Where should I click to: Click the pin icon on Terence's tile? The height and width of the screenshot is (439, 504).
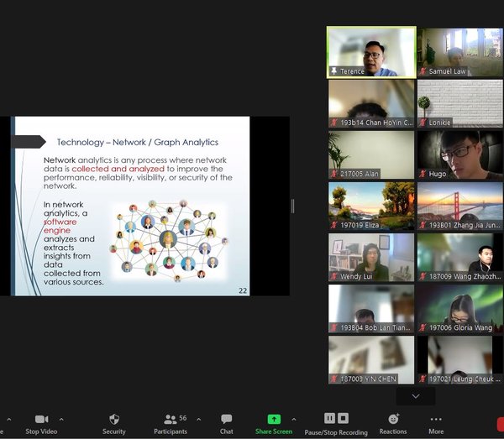pos(333,72)
